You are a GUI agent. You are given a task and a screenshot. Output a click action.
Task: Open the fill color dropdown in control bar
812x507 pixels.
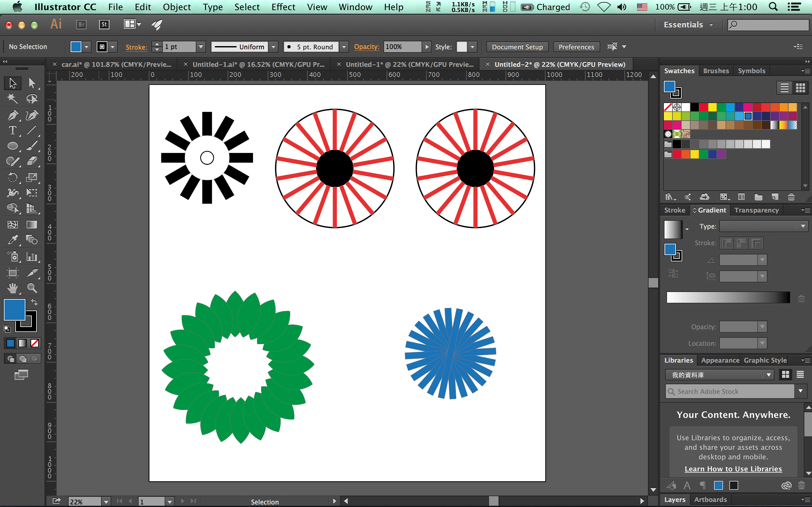[87, 47]
